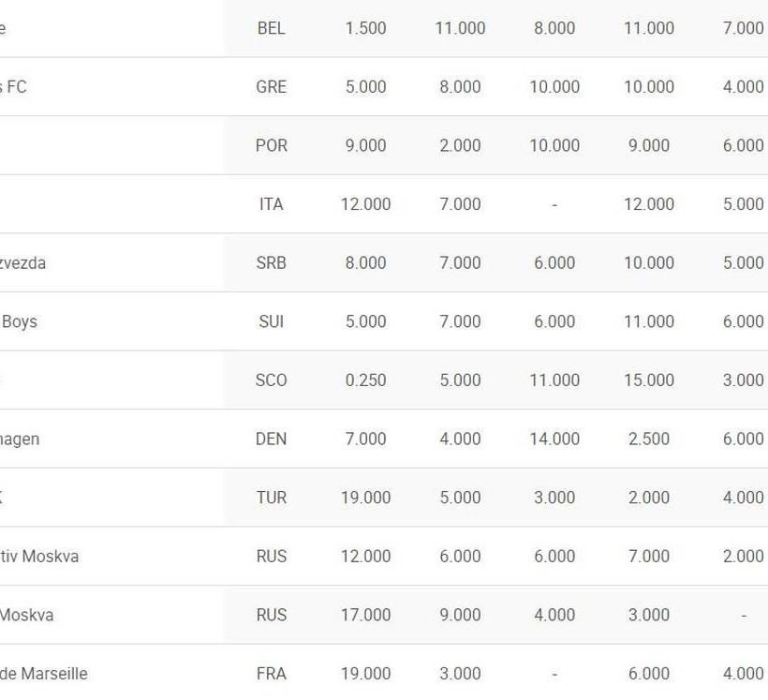The height and width of the screenshot is (700, 768).
Task: Click the ITA country code
Action: [271, 204]
